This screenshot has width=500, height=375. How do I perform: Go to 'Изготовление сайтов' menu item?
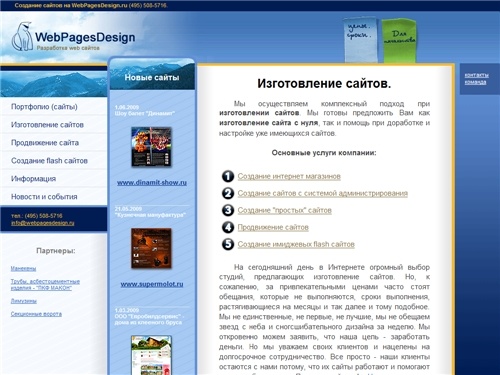click(x=47, y=125)
